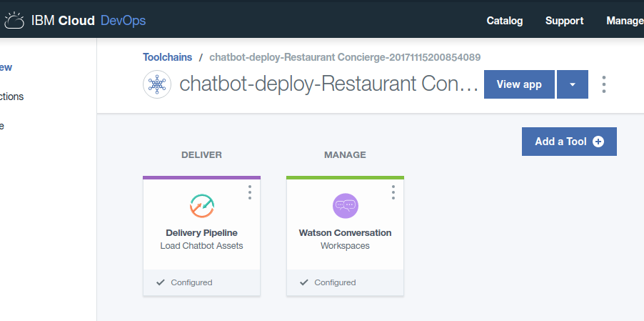The image size is (644, 321).
Task: Open the Support menu
Action: click(x=564, y=21)
